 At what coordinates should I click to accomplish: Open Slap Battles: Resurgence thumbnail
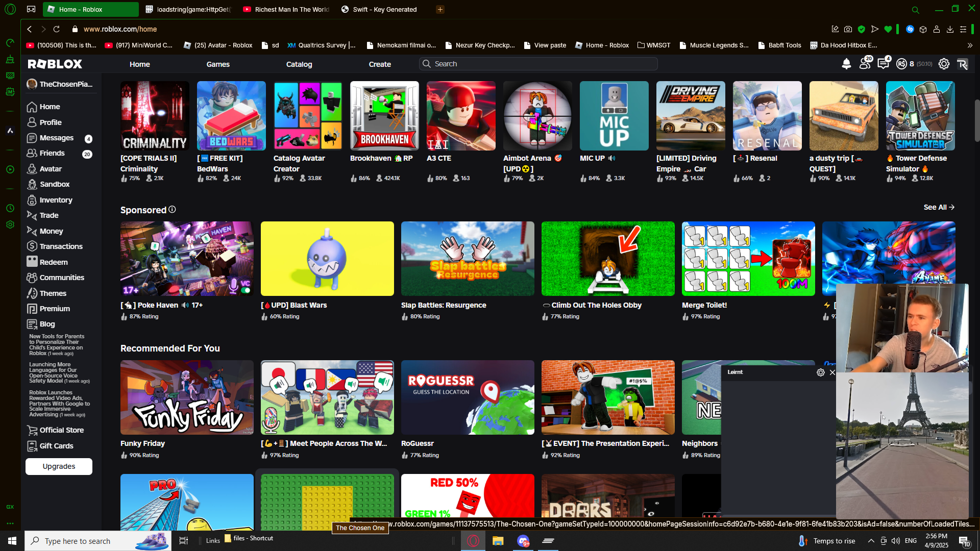click(x=468, y=259)
